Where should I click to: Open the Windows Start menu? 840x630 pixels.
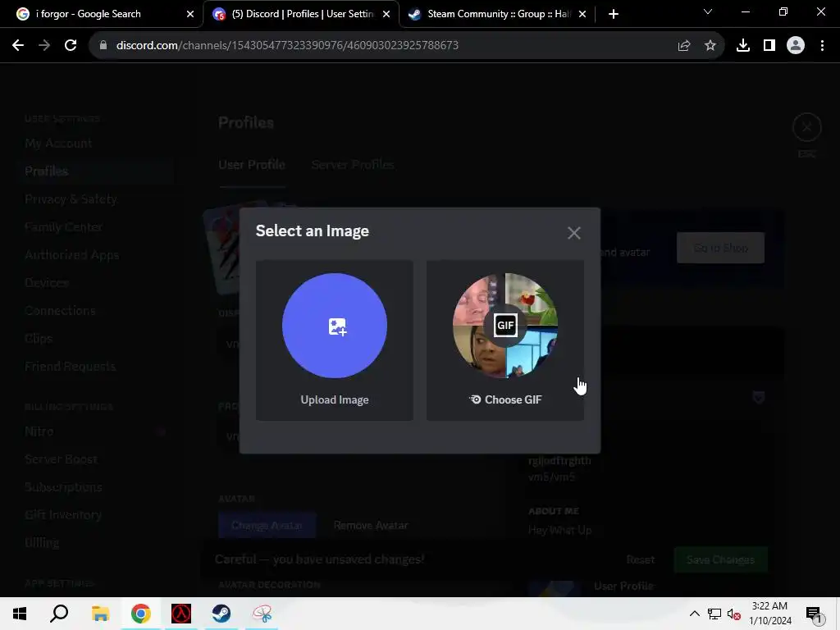coord(20,614)
